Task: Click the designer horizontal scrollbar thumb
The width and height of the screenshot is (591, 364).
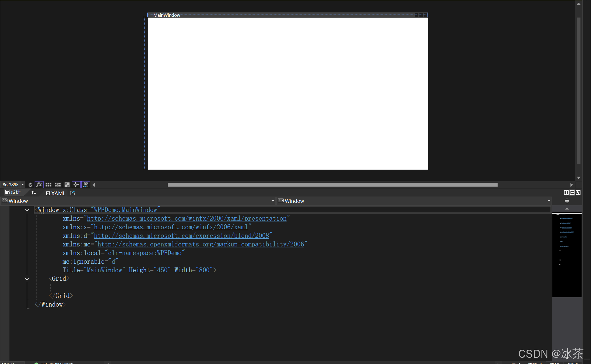Action: [x=332, y=185]
